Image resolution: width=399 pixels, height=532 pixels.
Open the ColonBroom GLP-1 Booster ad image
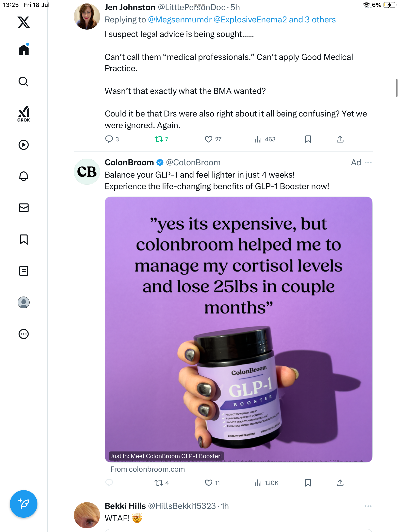click(238, 329)
